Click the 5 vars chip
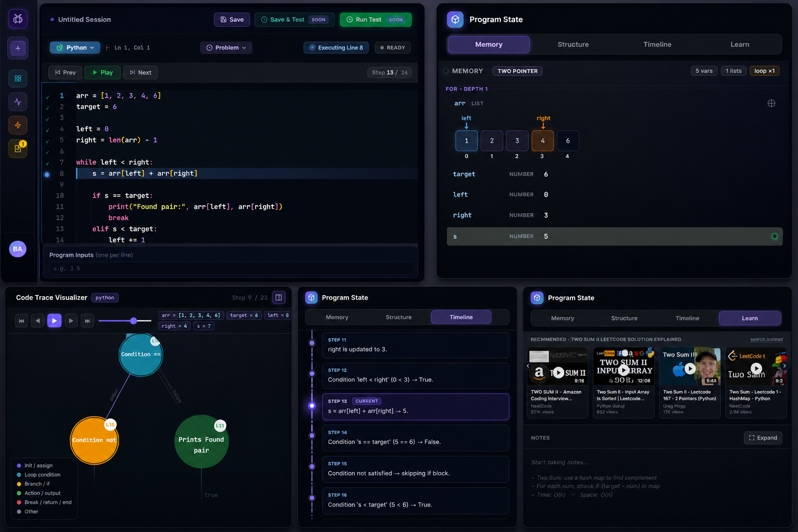 (x=704, y=71)
